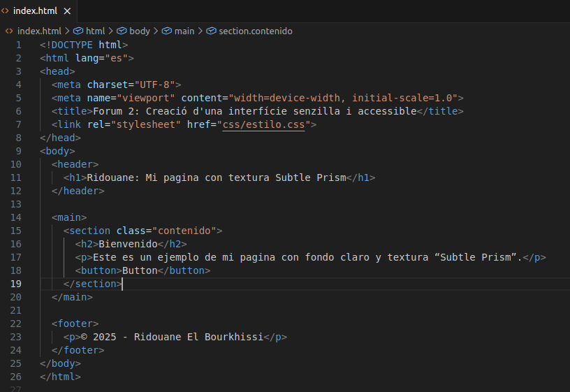
Task: Open the css/estilo.css stylesheet link
Action: click(263, 124)
